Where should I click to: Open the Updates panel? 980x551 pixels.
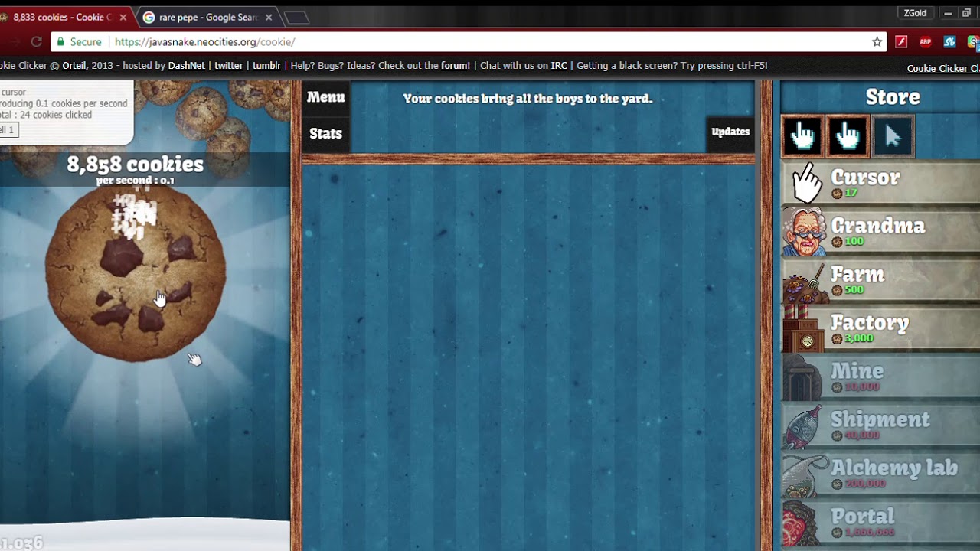coord(730,132)
